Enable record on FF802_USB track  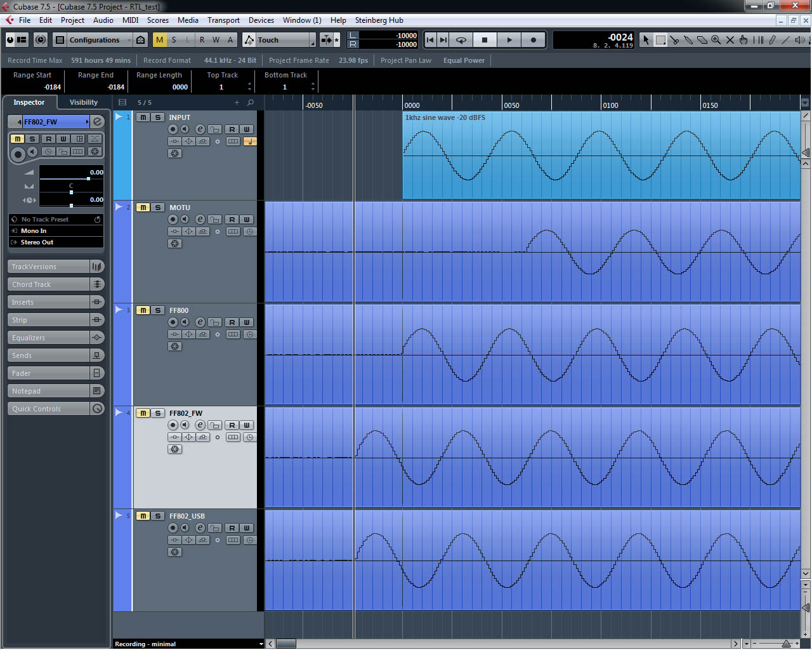173,528
